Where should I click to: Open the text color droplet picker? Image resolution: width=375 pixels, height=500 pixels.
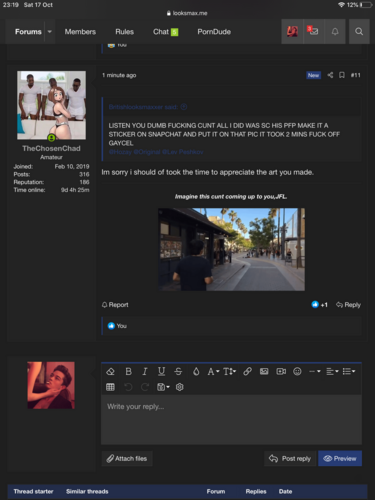click(x=196, y=371)
